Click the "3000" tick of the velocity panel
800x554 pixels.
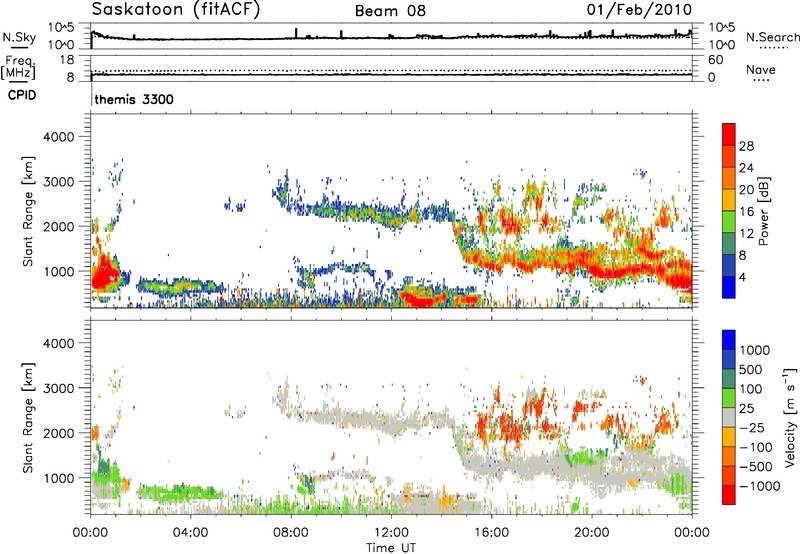58,388
